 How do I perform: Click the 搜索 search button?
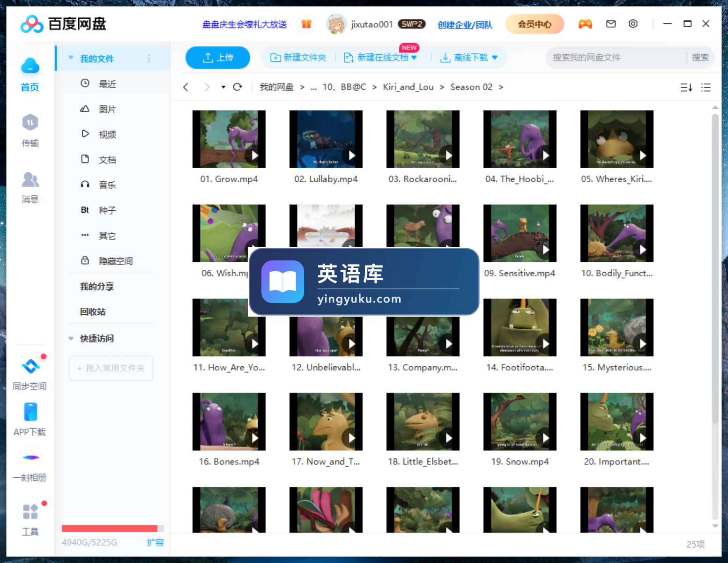click(x=700, y=58)
